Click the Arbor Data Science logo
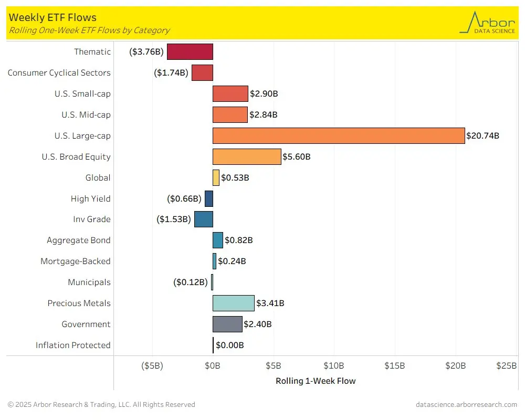This screenshot has height=420, width=525. point(487,23)
